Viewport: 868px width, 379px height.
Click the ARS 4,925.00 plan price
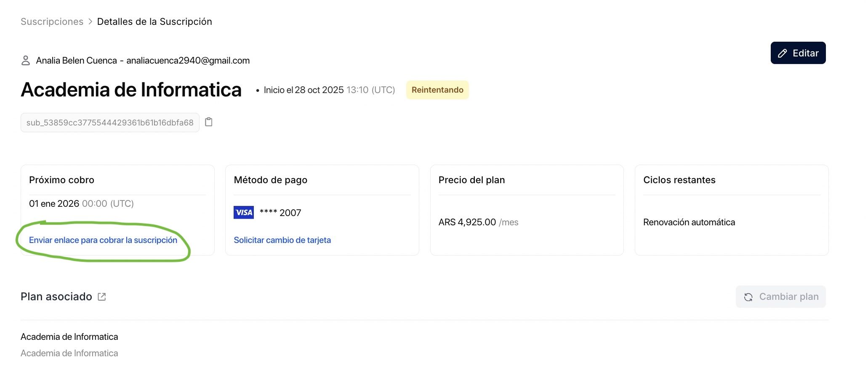coord(467,222)
